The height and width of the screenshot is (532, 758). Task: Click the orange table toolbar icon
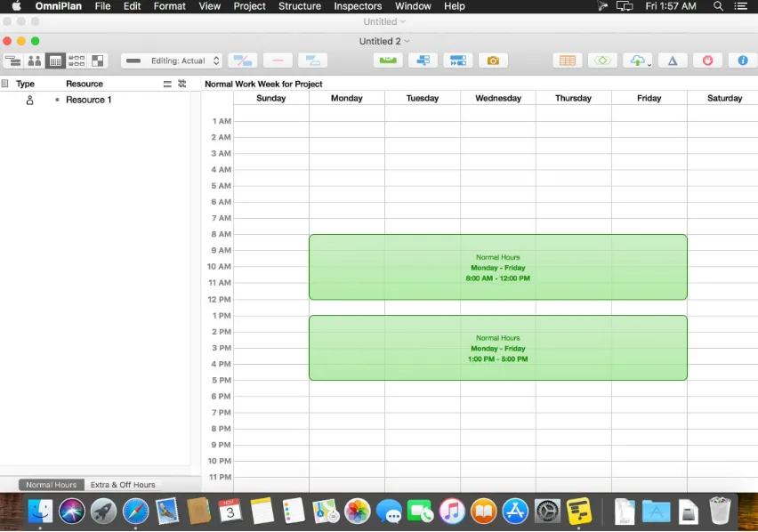tap(568, 60)
